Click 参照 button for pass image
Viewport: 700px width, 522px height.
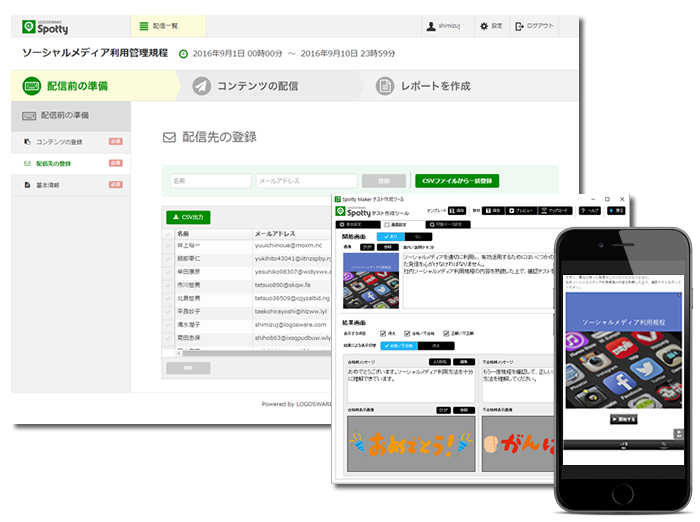tap(464, 410)
